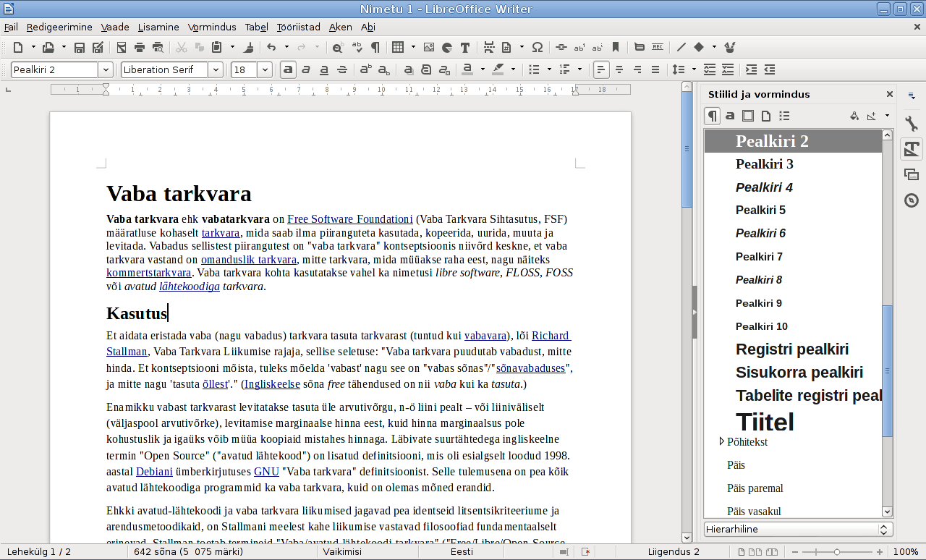Insert a bookmark using the toolbar icon
This screenshot has height=560, width=926.
tap(616, 48)
